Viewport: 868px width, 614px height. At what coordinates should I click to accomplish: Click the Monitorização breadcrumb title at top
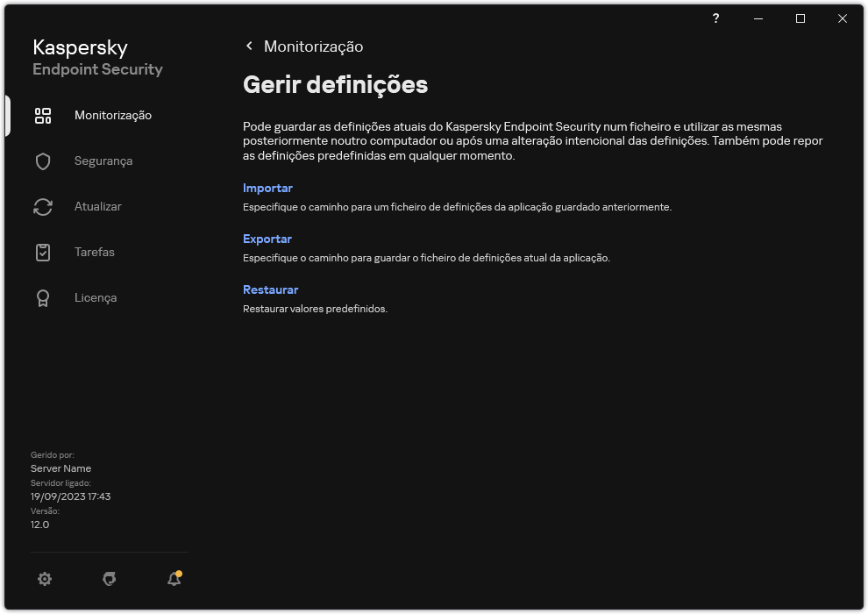coord(313,46)
